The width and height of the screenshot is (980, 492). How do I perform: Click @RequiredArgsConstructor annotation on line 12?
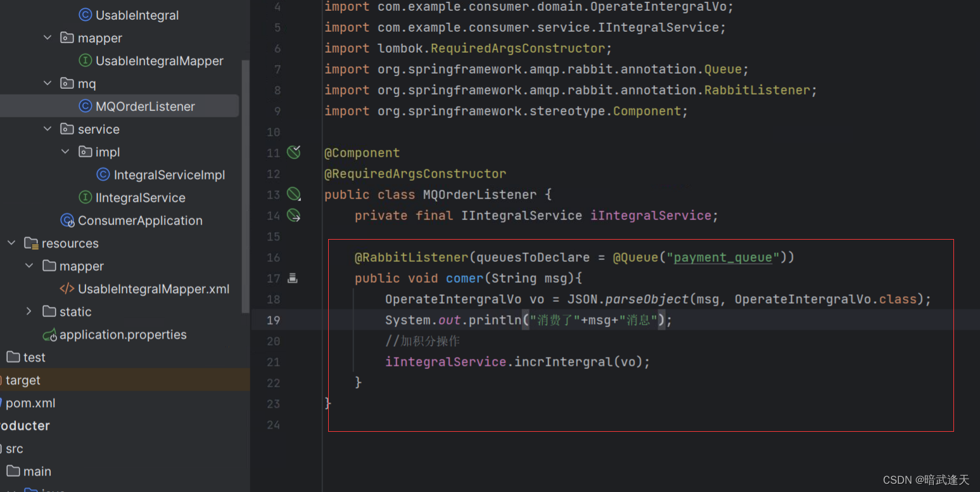pos(416,174)
